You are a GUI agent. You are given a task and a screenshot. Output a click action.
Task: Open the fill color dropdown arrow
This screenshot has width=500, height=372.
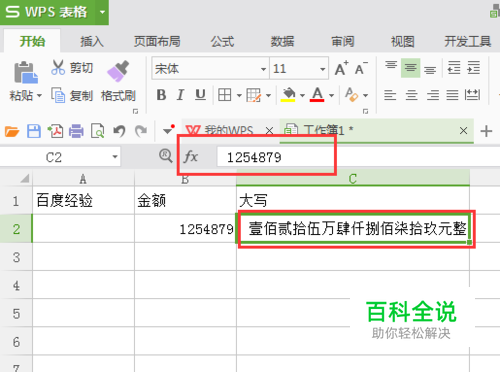click(302, 96)
